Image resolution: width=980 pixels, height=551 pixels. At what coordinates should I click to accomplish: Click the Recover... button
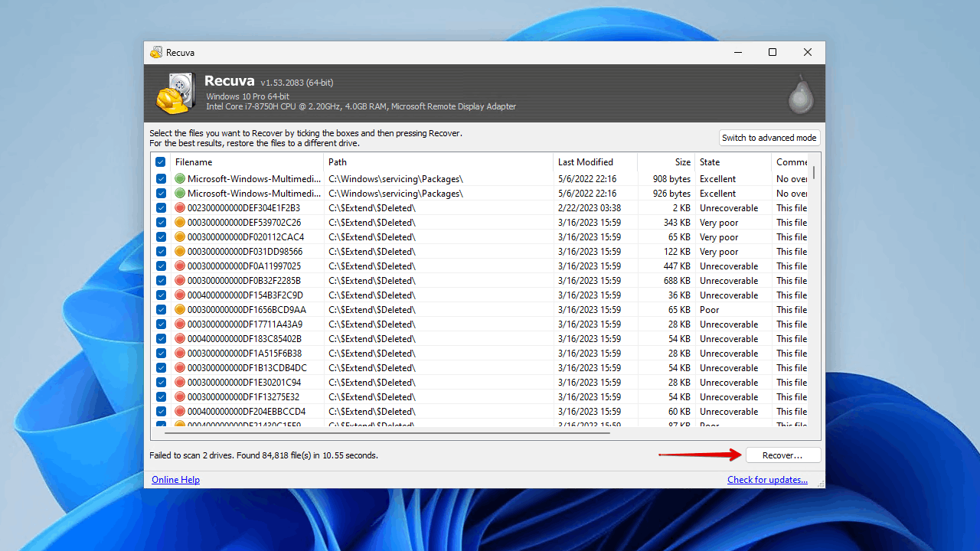click(782, 455)
